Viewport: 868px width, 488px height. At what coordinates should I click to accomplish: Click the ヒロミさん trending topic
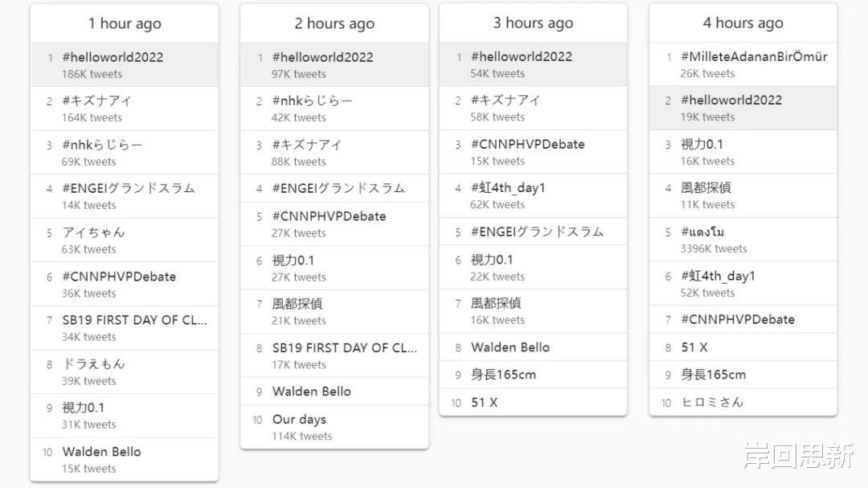pyautogui.click(x=712, y=403)
